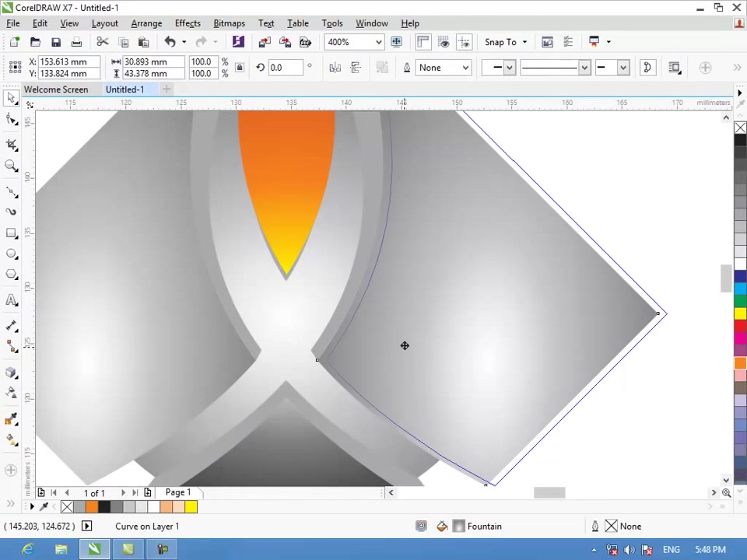Image resolution: width=747 pixels, height=560 pixels.
Task: Open Internet Explorer from taskbar
Action: point(28,549)
